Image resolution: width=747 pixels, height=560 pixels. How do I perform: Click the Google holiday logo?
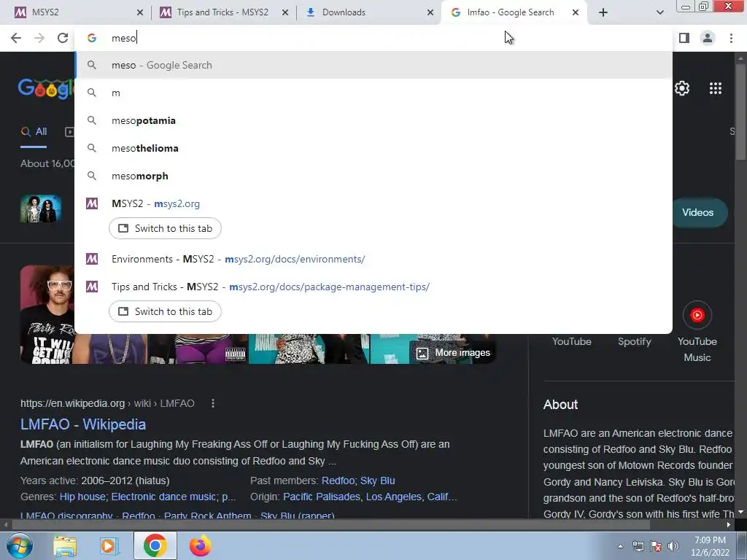[x=47, y=88]
